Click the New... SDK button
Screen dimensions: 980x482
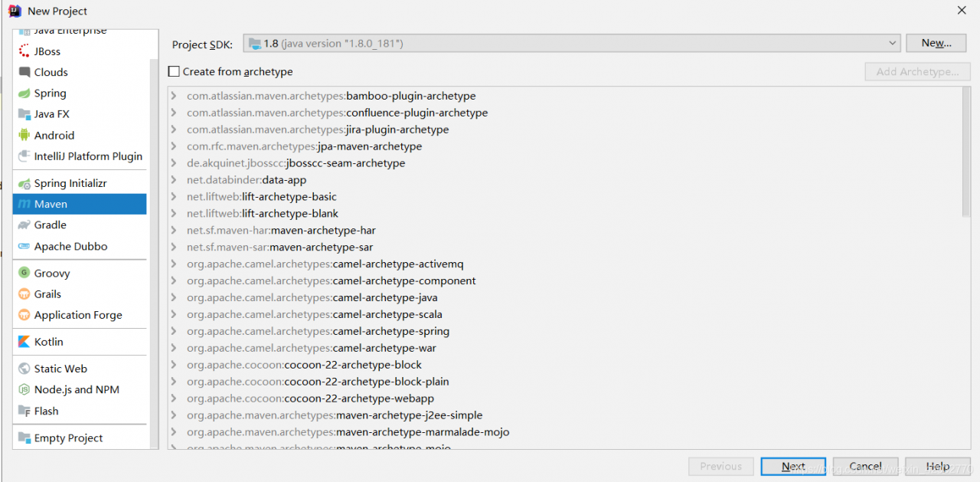tap(936, 43)
